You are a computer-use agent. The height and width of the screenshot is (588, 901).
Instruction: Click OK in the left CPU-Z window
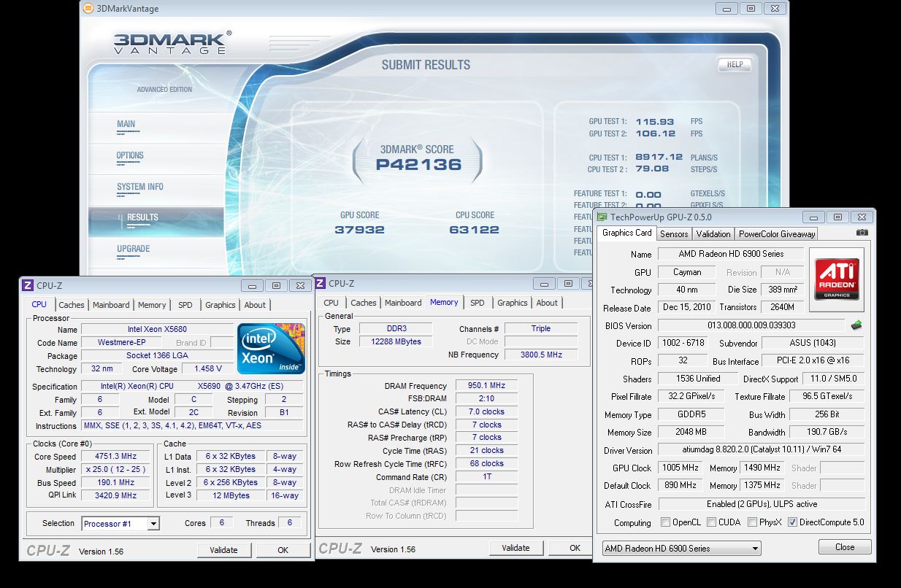[x=283, y=550]
